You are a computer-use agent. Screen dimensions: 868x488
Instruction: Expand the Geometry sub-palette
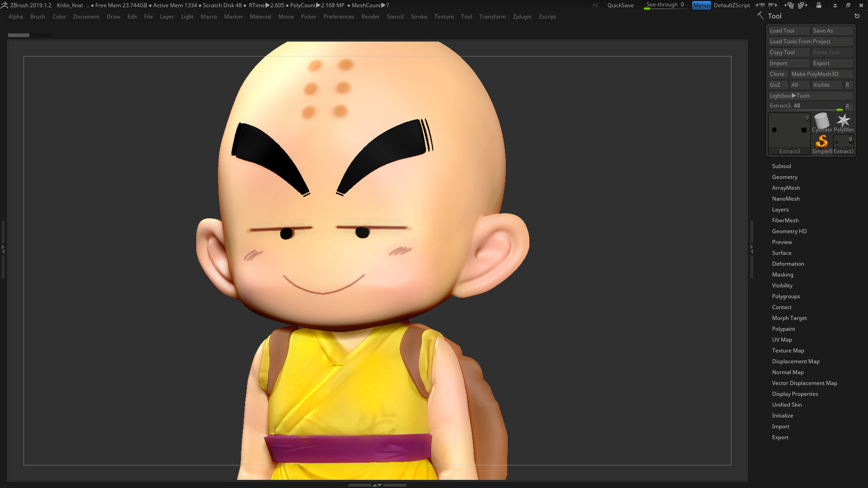(x=785, y=177)
